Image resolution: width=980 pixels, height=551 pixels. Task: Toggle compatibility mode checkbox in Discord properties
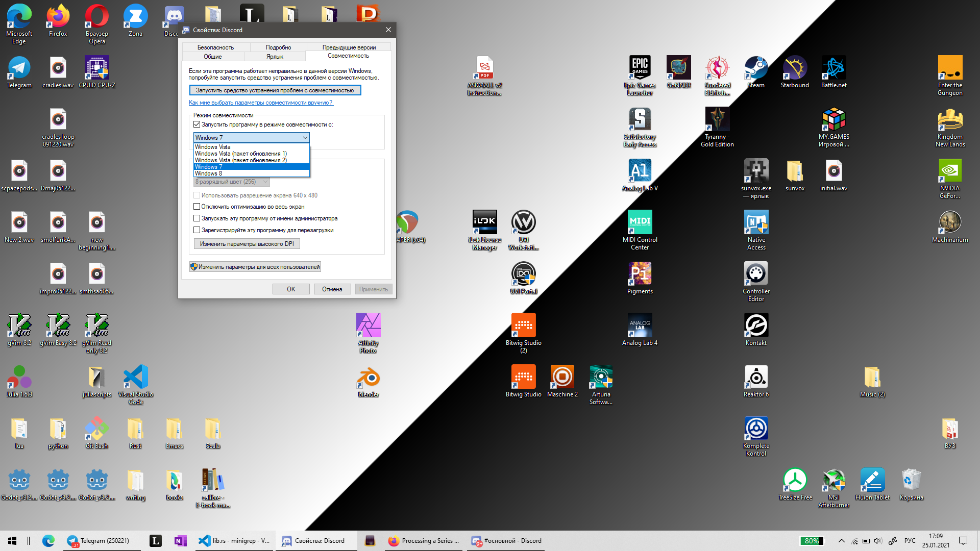coord(197,124)
